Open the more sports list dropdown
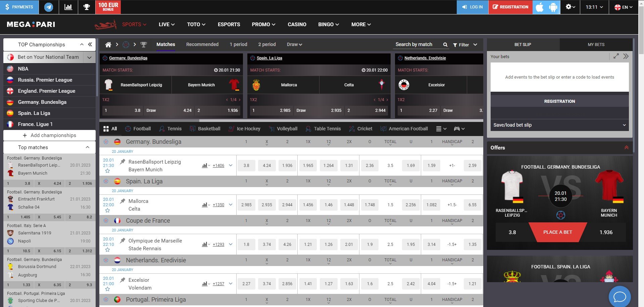The height and width of the screenshot is (307, 644). tap(441, 129)
